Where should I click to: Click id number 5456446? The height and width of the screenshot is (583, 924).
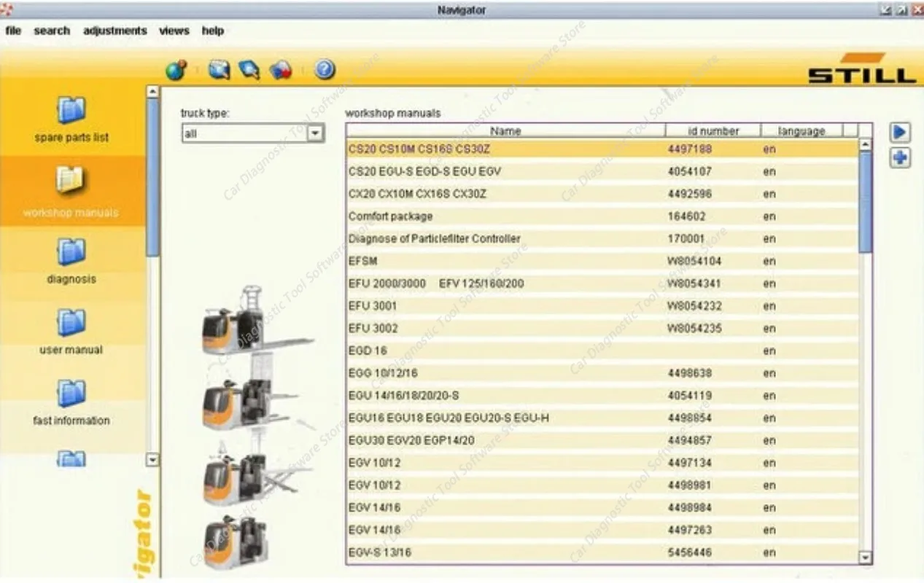(x=689, y=552)
